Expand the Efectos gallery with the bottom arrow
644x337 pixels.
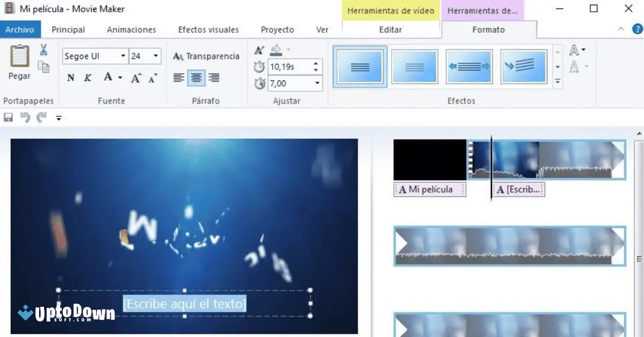tap(557, 81)
